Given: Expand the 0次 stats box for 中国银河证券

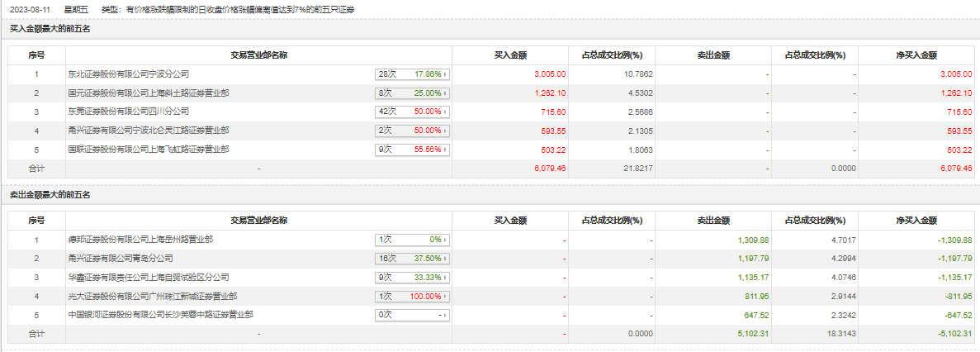Looking at the screenshot, I should (x=413, y=315).
